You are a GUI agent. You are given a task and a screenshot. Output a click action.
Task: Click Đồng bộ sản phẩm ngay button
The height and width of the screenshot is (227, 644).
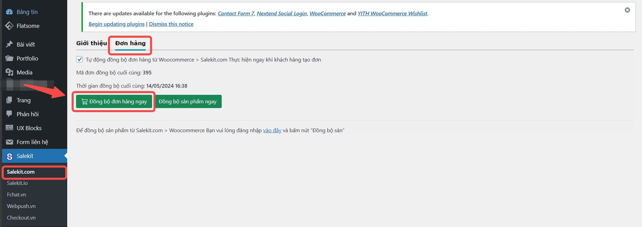[x=188, y=102]
